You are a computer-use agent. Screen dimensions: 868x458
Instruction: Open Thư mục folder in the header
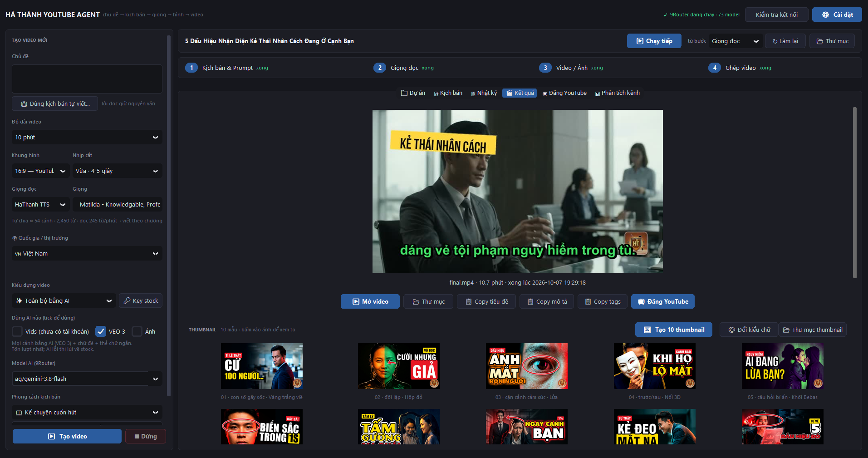[x=832, y=41]
